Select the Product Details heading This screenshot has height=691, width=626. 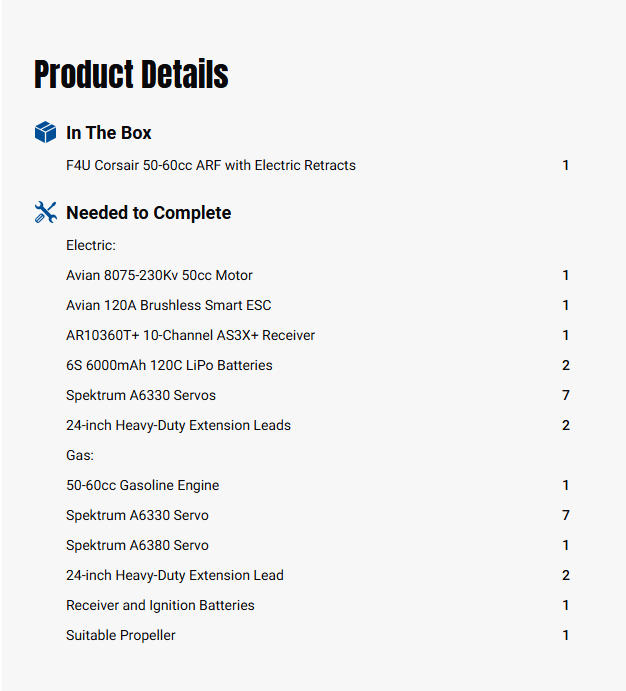pyautogui.click(x=131, y=74)
